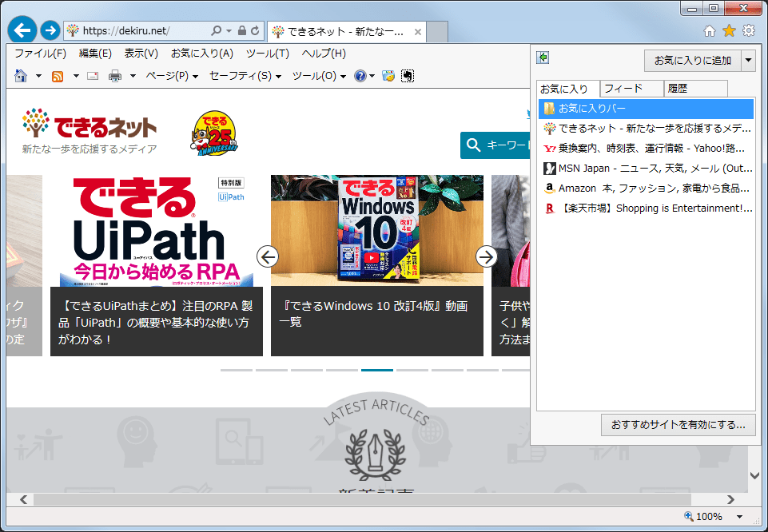Expand the address bar dropdown arrow
This screenshot has width=768, height=532.
tap(229, 31)
